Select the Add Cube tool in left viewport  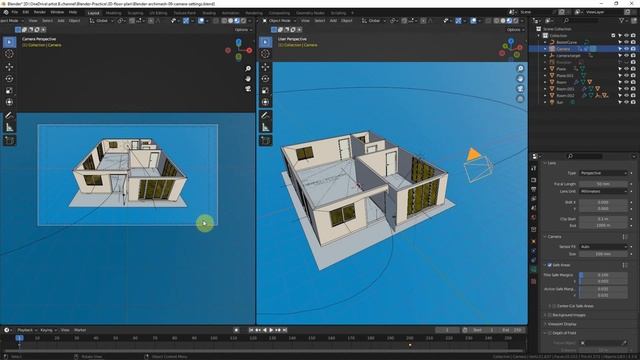[x=9, y=141]
